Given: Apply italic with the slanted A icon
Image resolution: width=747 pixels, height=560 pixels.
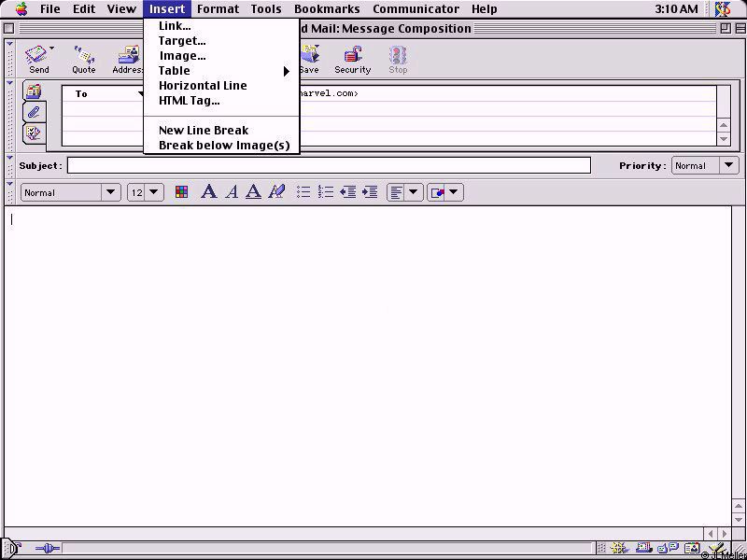Looking at the screenshot, I should click(x=232, y=192).
